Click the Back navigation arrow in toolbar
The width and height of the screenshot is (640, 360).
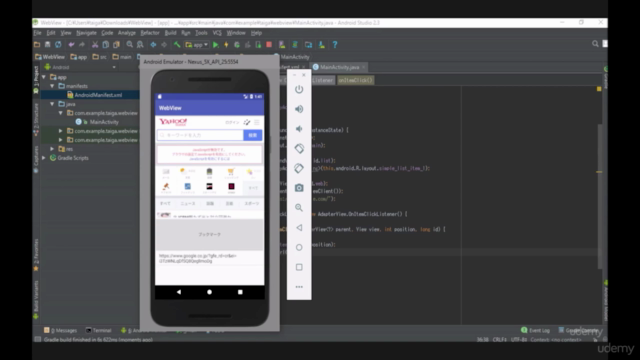tap(153, 44)
